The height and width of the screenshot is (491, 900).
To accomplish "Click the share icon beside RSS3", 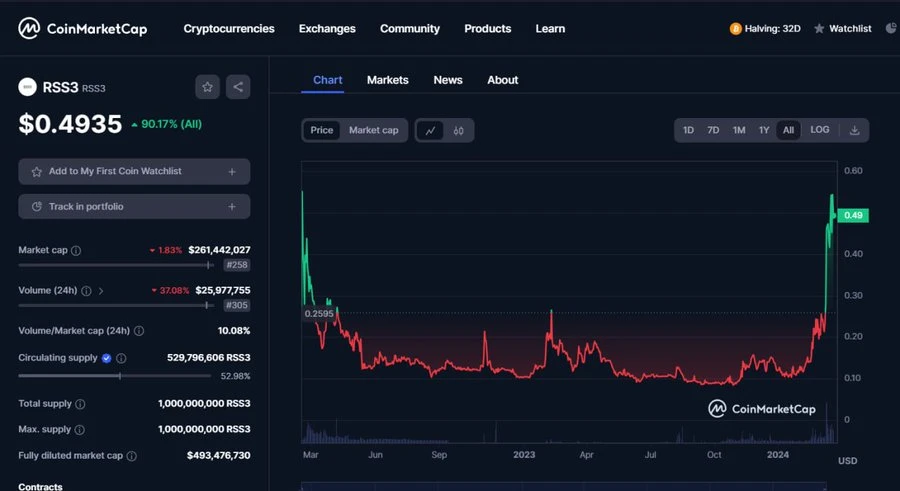I will click(x=238, y=87).
